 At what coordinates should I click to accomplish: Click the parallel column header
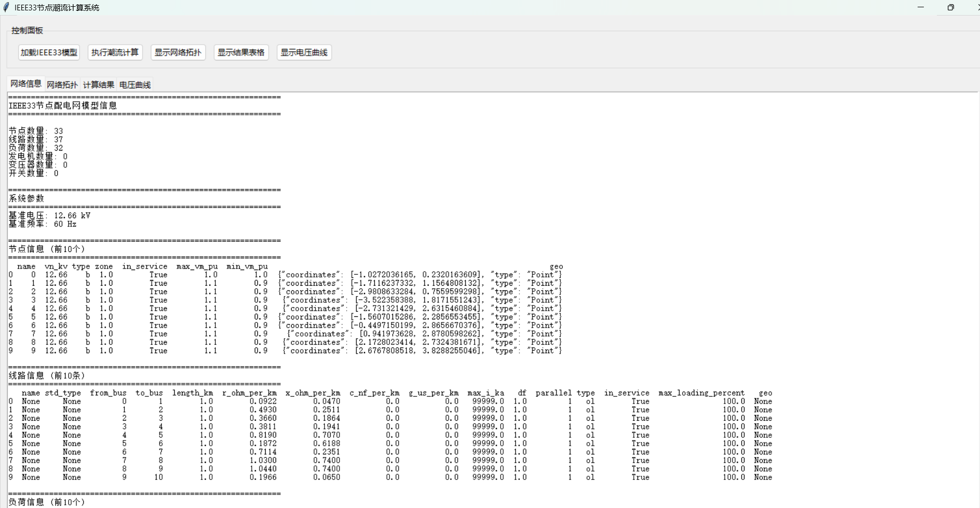[x=554, y=393]
